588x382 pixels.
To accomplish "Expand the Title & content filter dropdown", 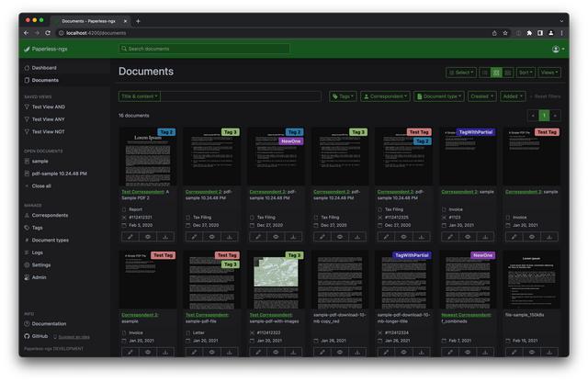I will [x=140, y=96].
